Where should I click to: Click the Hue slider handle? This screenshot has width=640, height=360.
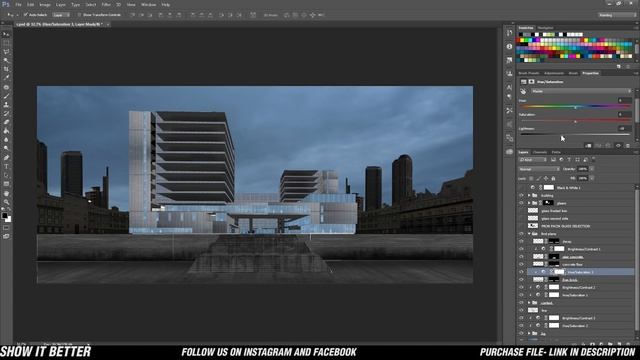click(x=576, y=108)
